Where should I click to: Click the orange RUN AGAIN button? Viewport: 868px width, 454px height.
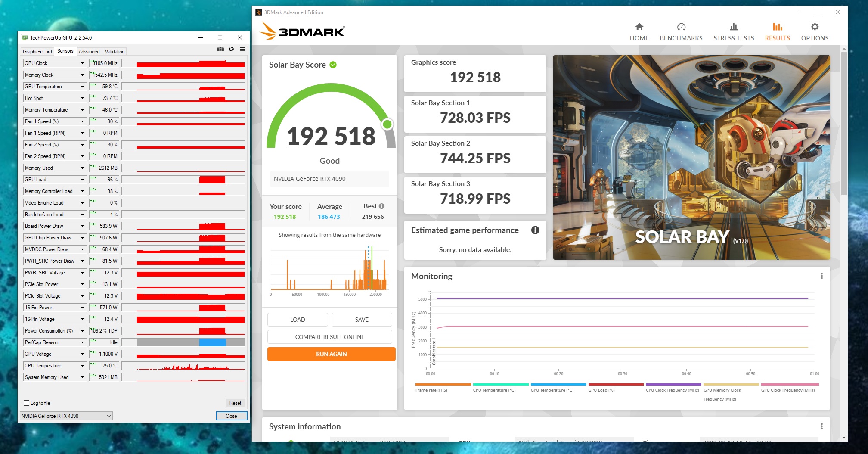[x=332, y=354]
